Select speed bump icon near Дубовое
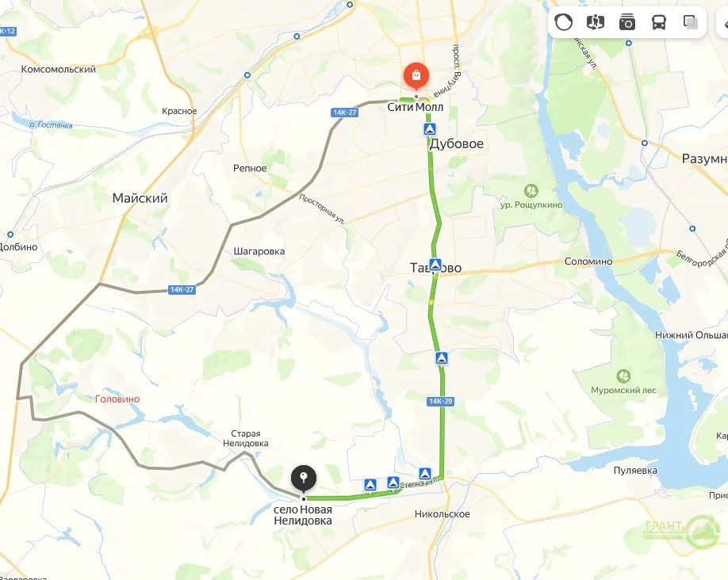Viewport: 728px width, 580px height. [x=431, y=129]
